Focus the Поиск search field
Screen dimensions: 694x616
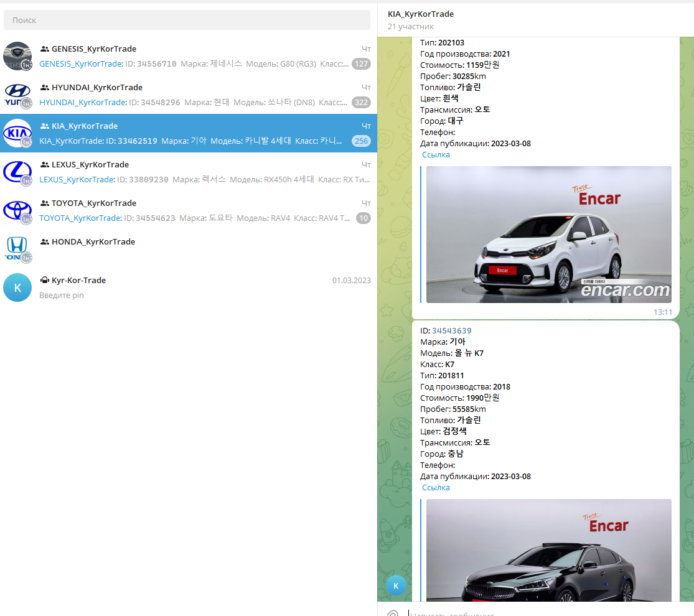pyautogui.click(x=187, y=20)
